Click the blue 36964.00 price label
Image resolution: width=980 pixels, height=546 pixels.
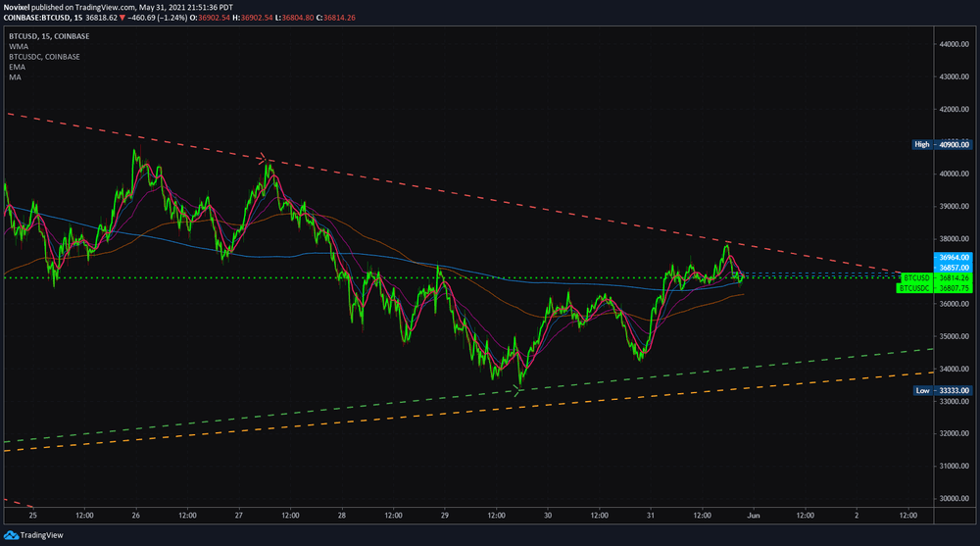coord(954,257)
